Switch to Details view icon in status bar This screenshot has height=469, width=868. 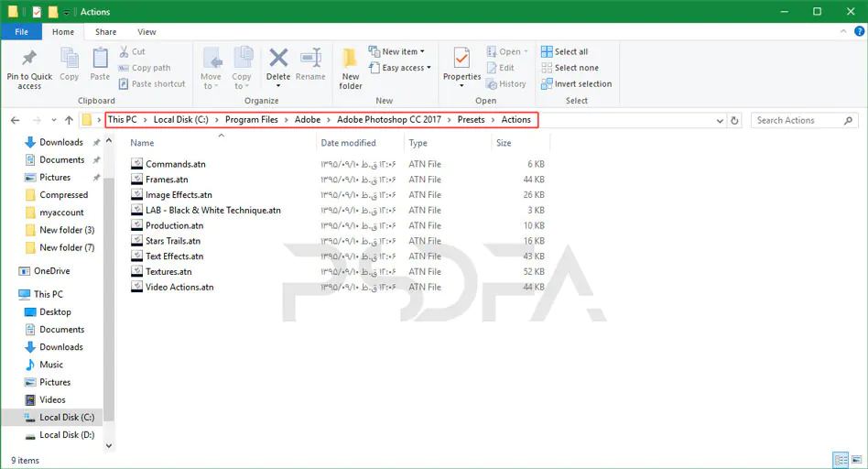(841, 460)
